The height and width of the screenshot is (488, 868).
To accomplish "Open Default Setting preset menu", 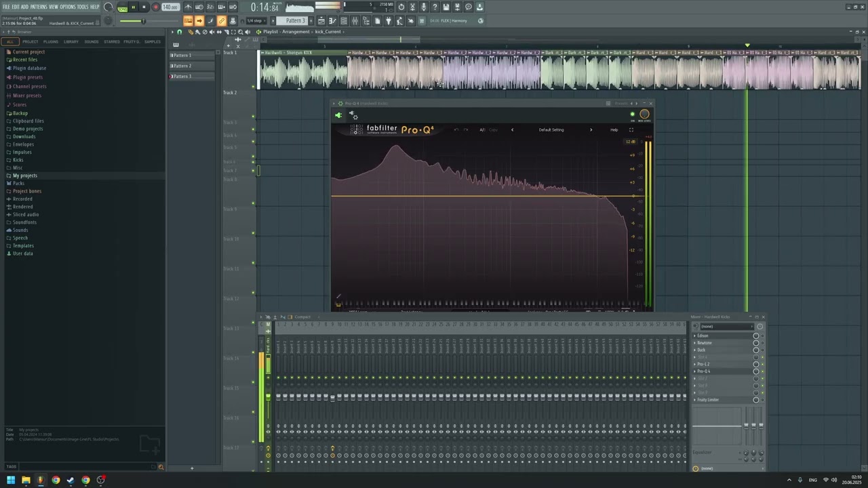I will tap(551, 129).
